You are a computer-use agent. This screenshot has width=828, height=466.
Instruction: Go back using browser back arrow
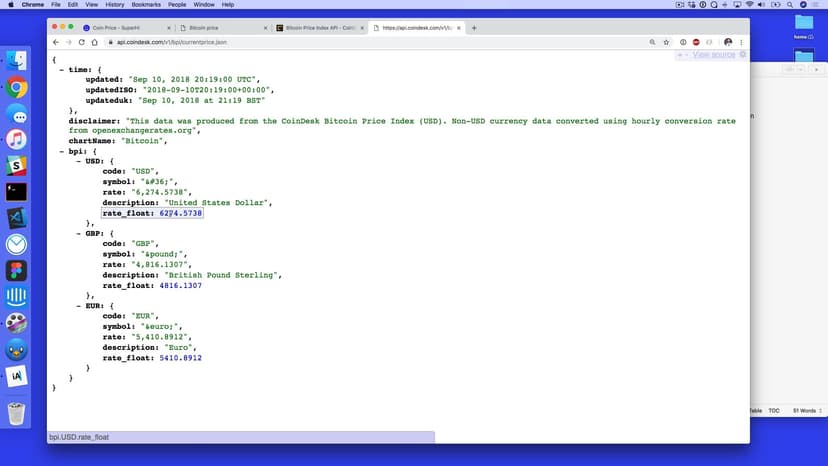[x=56, y=42]
